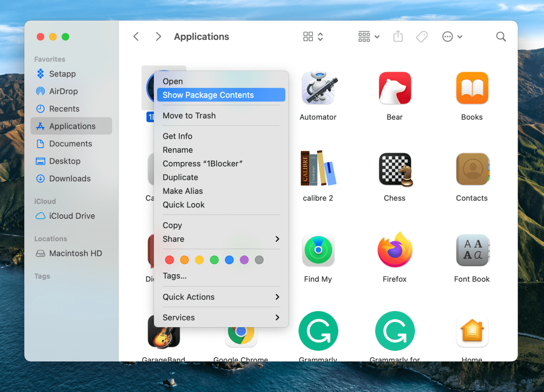Select the GarageBand guitar icon

tap(164, 332)
